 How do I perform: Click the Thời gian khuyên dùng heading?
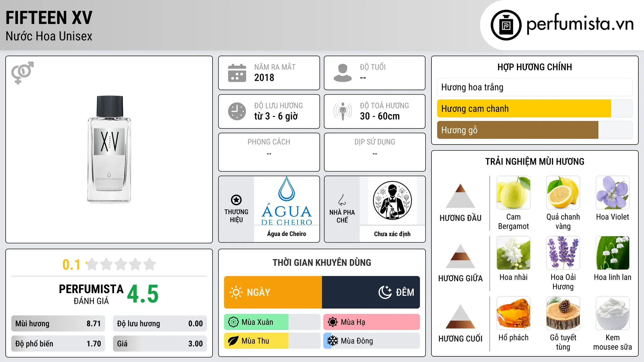coord(322,262)
